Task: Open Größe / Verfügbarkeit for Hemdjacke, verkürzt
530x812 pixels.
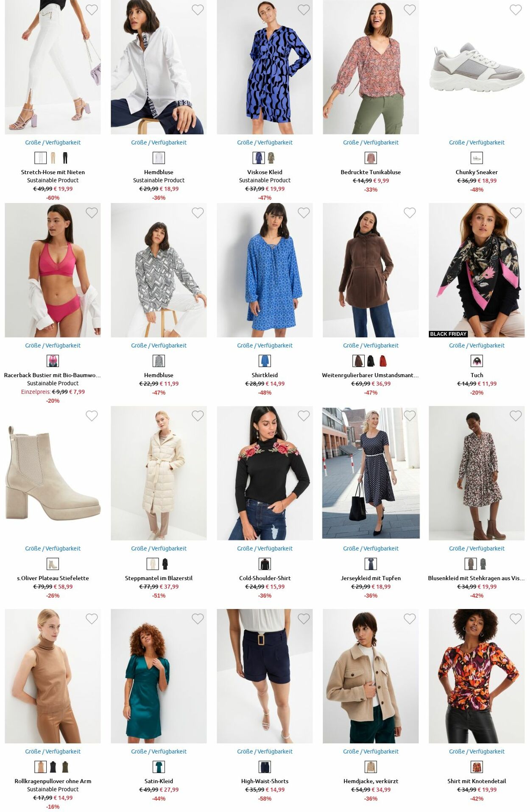Action: click(371, 751)
